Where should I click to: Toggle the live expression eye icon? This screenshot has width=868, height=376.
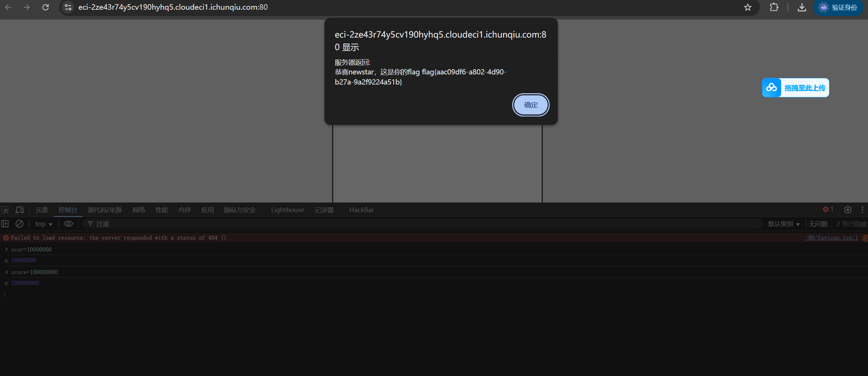pyautogui.click(x=68, y=224)
